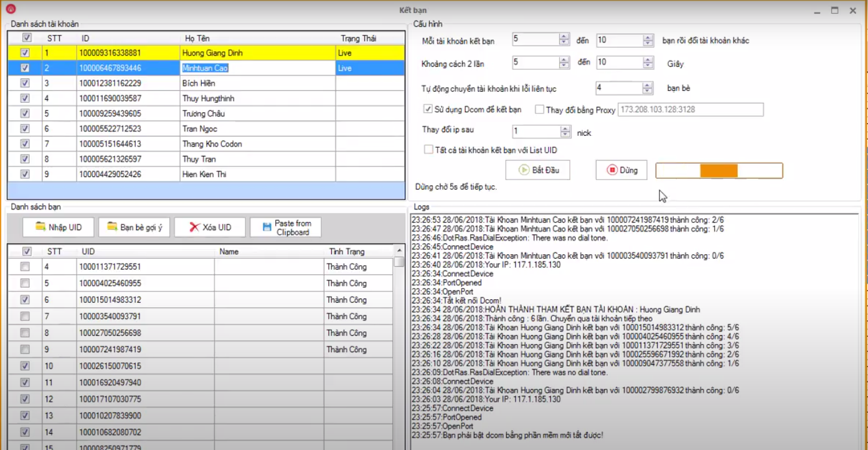Click the app logo icon in title bar
The height and width of the screenshot is (450, 868).
(11, 9)
